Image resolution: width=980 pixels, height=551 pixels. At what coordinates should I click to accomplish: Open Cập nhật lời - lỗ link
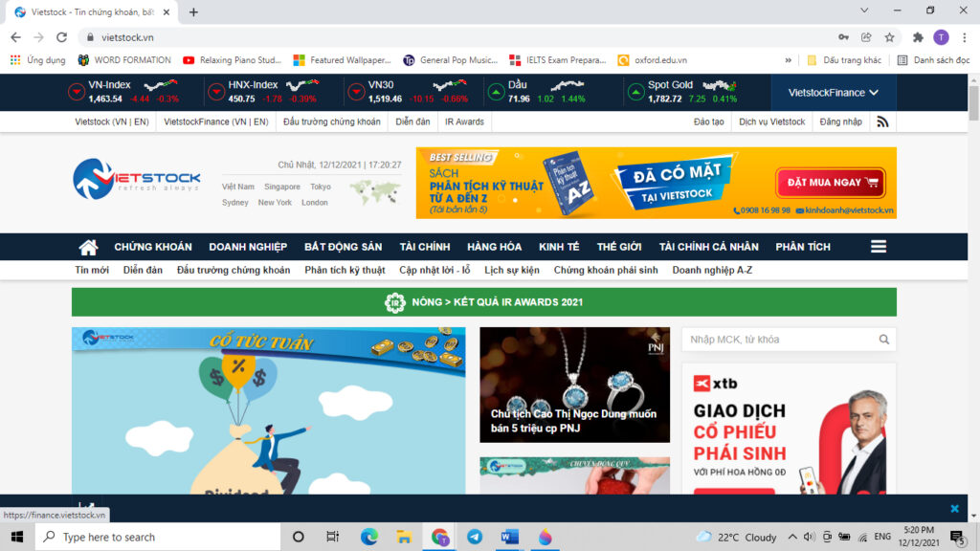pos(434,270)
